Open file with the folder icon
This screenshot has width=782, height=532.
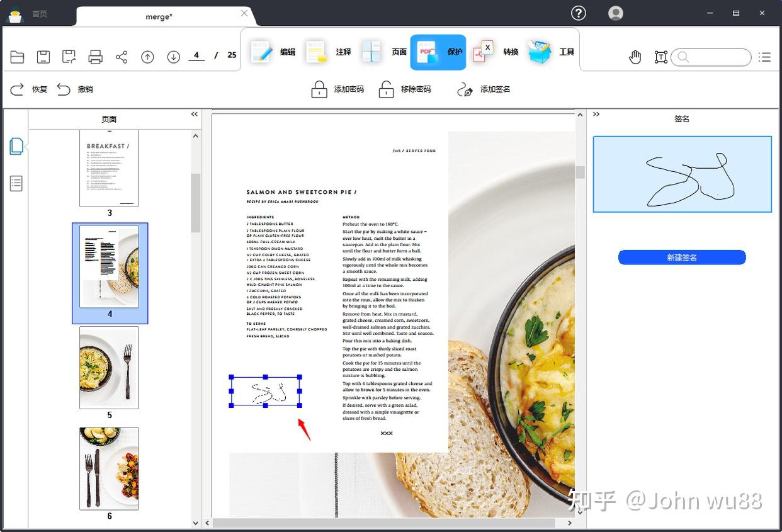coord(18,57)
